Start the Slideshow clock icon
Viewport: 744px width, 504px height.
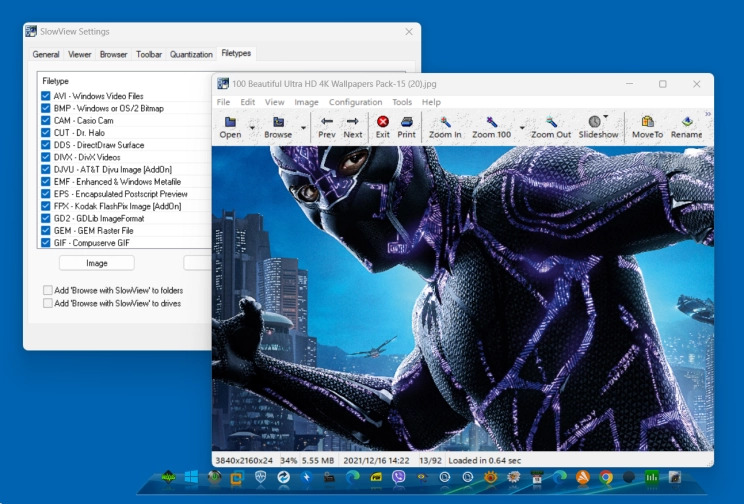595,122
